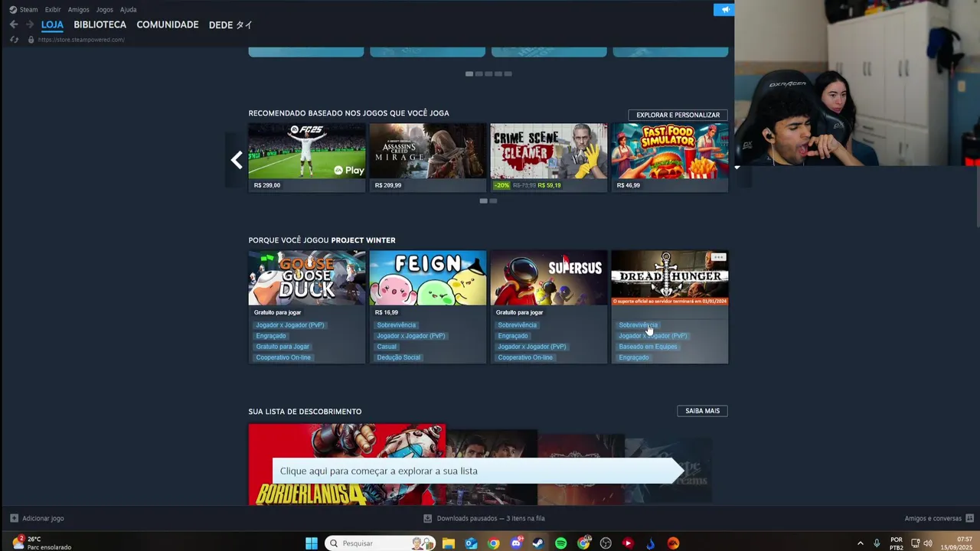This screenshot has width=980, height=551.
Task: Click the page reload icon
Action: tap(14, 40)
